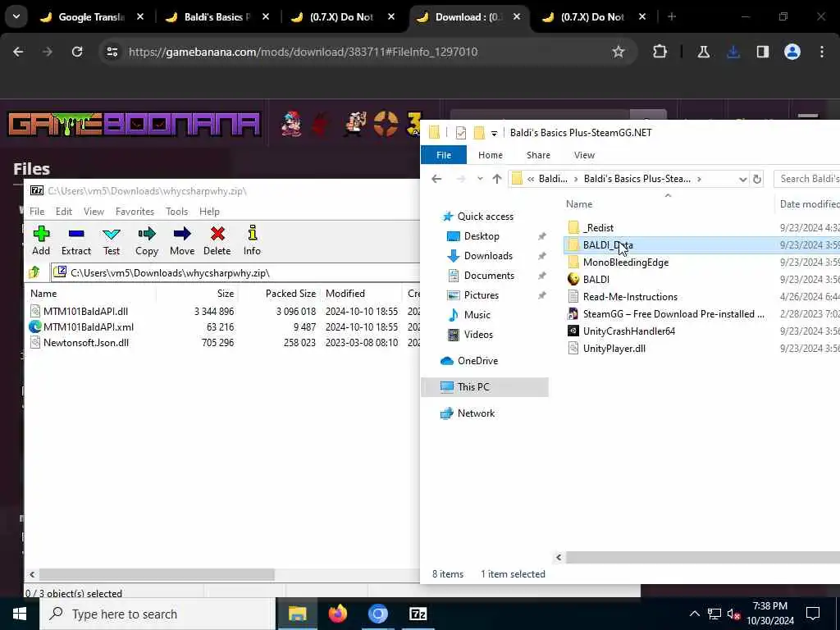Viewport: 840px width, 630px height.
Task: Click the 7-Zip archive path field
Action: point(235,272)
